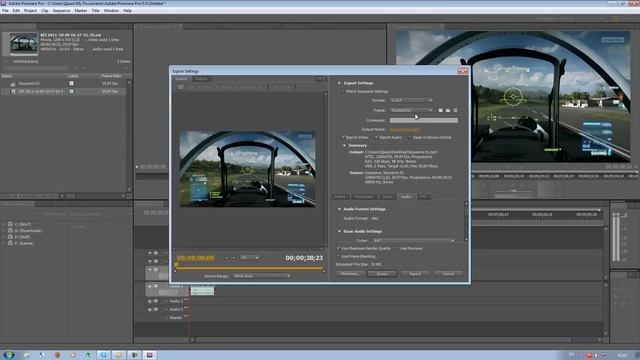Viewport: 640px width, 360px height.
Task: Click the Skype icon on the taskbar
Action: [x=103, y=355]
